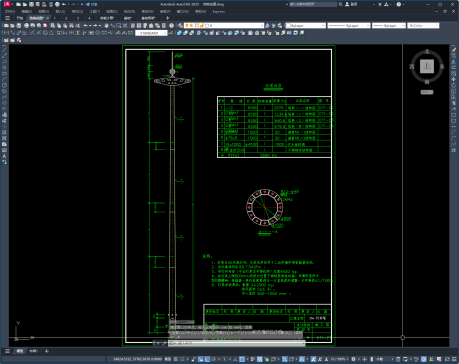The height and width of the screenshot is (364, 459).
Task: Click the AutoCAD application logo button
Action: (7, 4)
